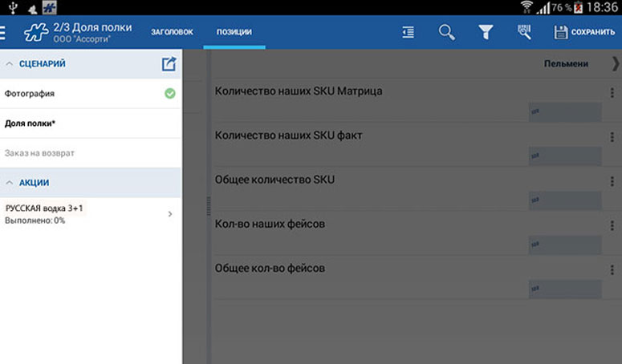Click the edit scenario icon beside Сценарий
This screenshot has height=364, width=622.
coord(169,64)
